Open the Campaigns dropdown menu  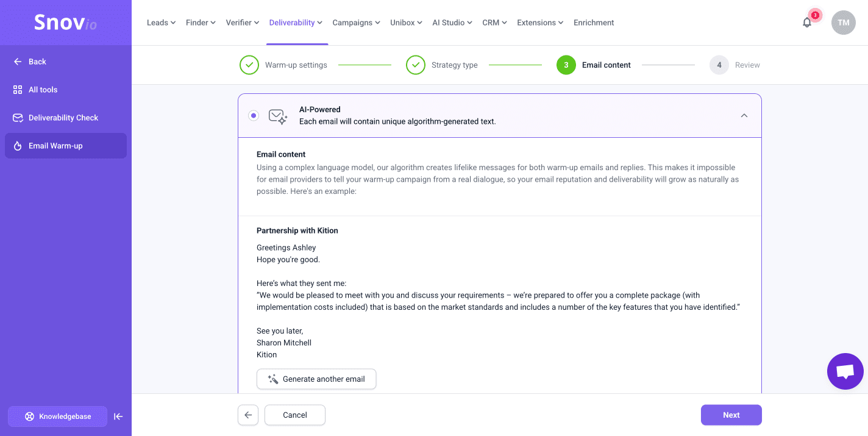click(356, 23)
